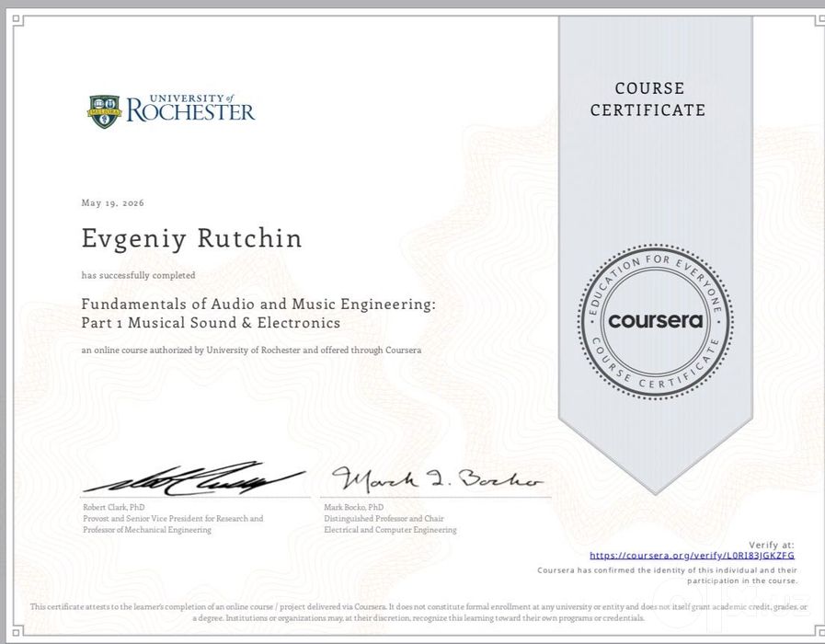Select the printed name "Robert Clark, PhD"
825x644 pixels.
pyautogui.click(x=114, y=507)
